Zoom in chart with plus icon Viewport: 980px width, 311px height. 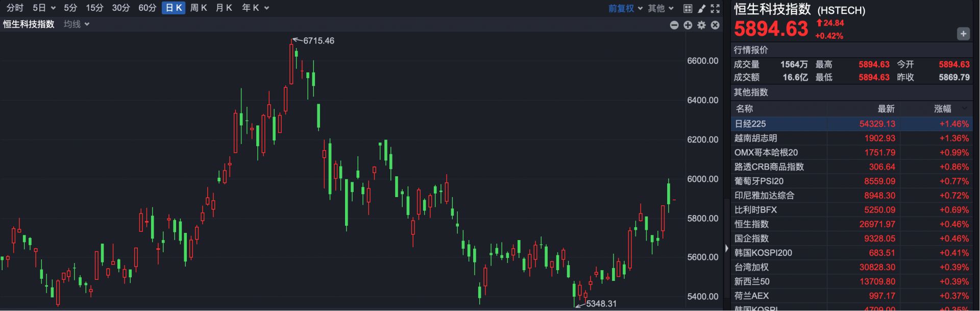point(688,25)
